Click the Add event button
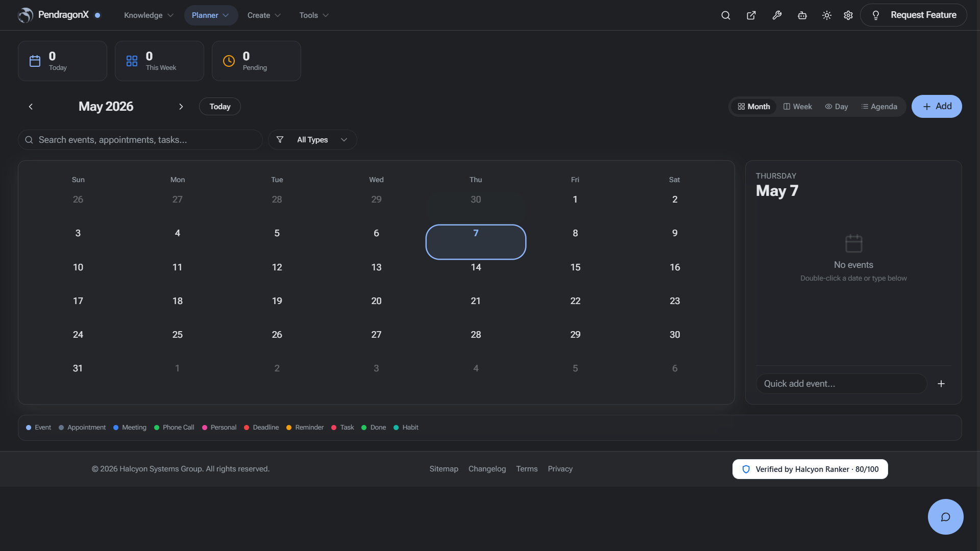The image size is (980, 551). (937, 107)
